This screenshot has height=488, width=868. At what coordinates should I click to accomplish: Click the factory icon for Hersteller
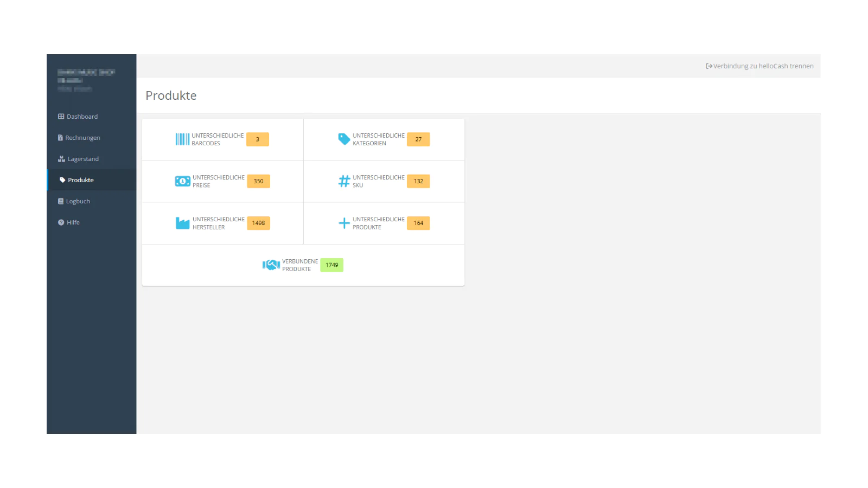point(182,223)
